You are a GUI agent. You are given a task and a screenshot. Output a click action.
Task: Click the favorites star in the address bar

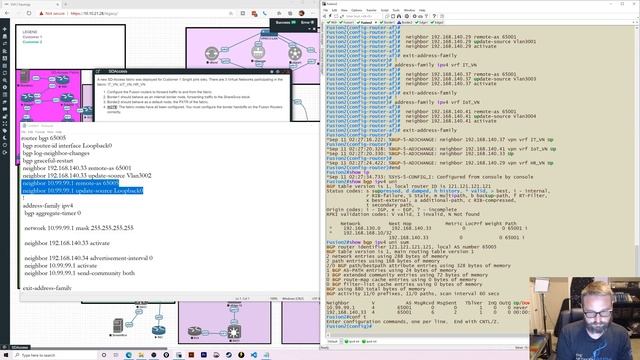pos(231,13)
